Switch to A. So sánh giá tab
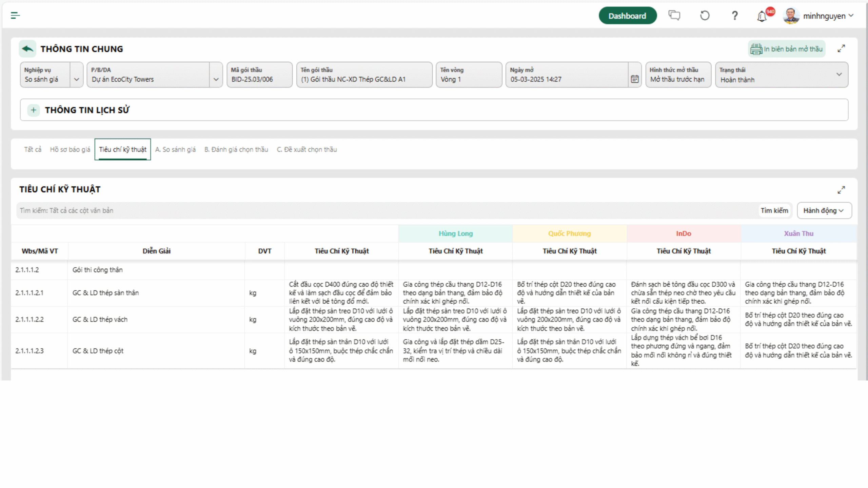The height and width of the screenshot is (488, 868). 175,149
